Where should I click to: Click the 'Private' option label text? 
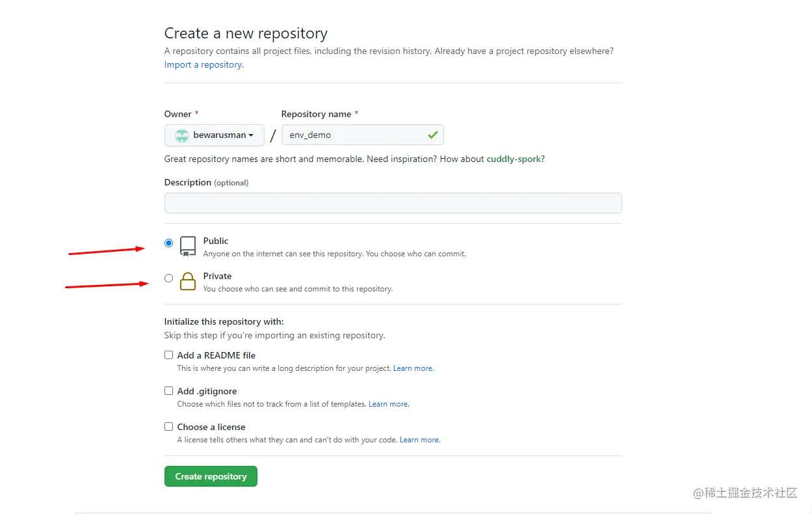(217, 276)
